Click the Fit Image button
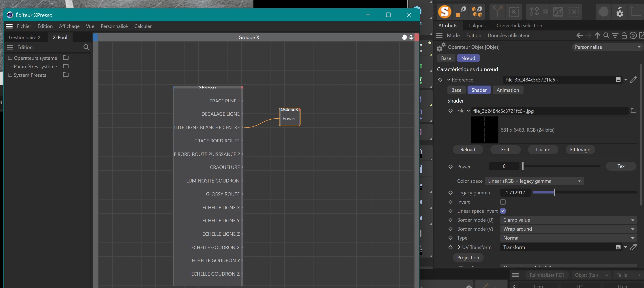The width and height of the screenshot is (644, 288). pos(580,150)
